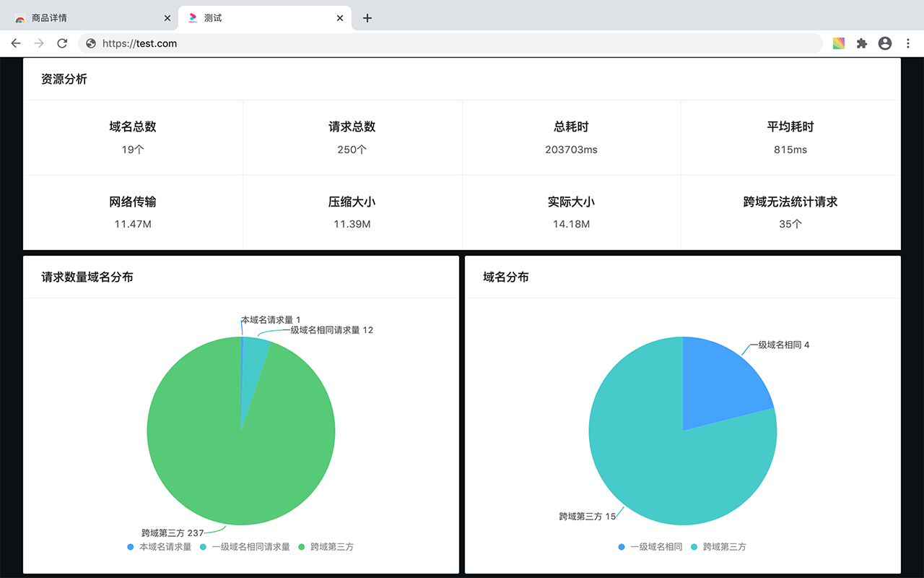Click the site information icon in address bar

(90, 43)
